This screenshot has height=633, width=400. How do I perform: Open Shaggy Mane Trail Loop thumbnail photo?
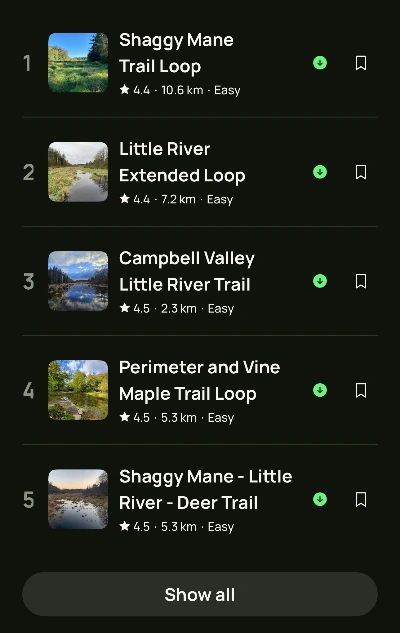pyautogui.click(x=78, y=63)
